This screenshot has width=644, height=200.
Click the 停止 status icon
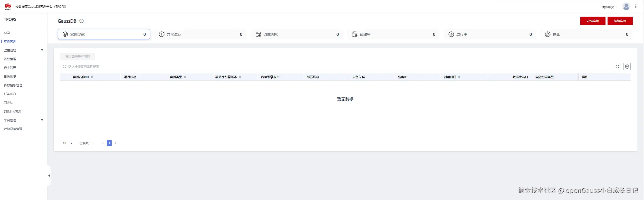547,34
